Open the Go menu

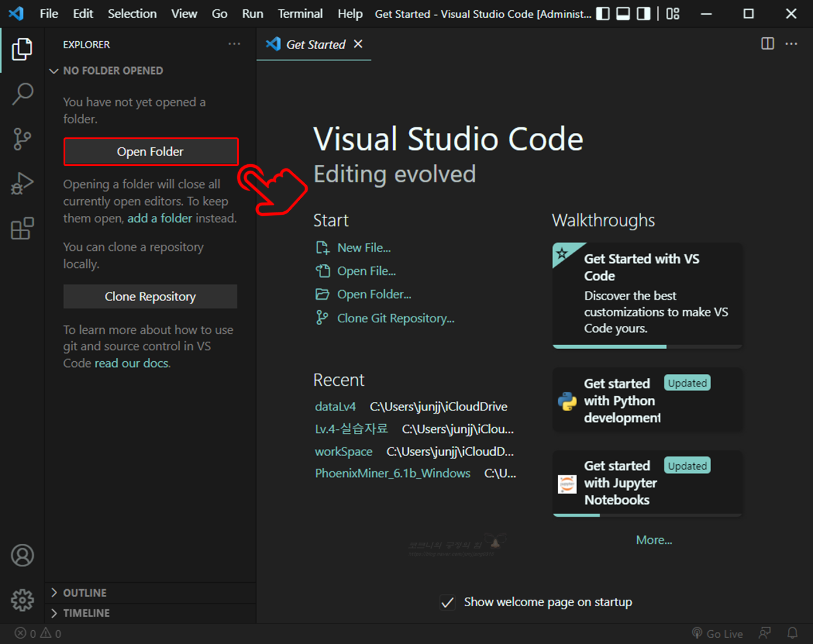[x=220, y=14]
